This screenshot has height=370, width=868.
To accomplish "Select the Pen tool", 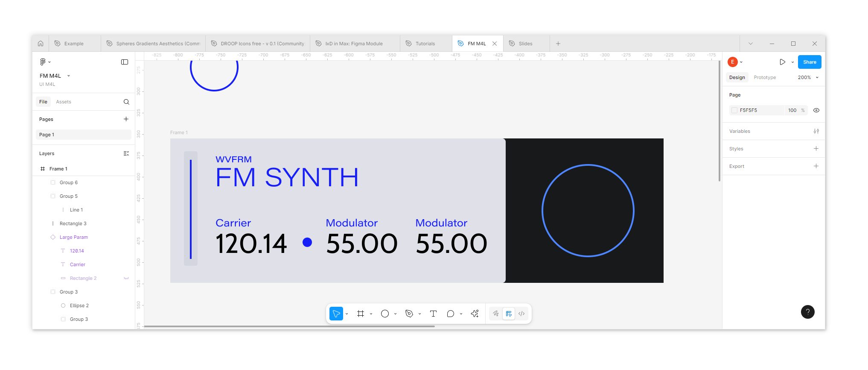I will pyautogui.click(x=409, y=314).
